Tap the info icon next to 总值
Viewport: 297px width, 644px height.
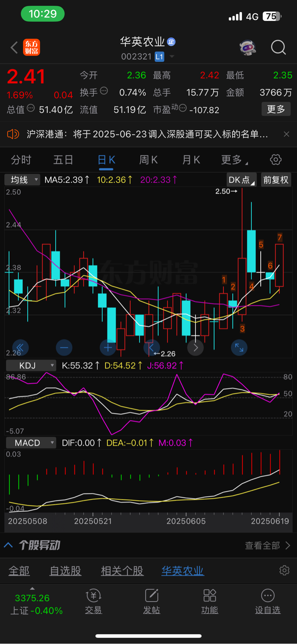pyautogui.click(x=31, y=108)
